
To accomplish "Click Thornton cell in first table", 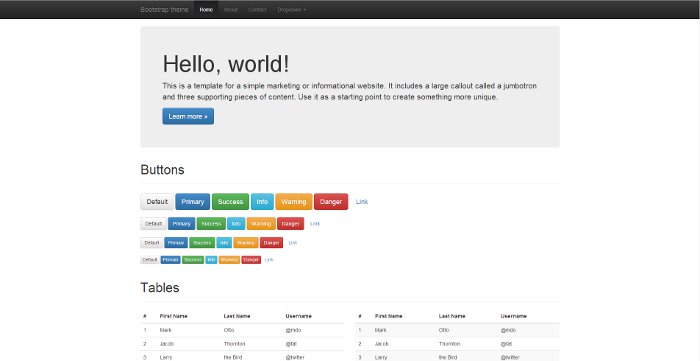I will pyautogui.click(x=234, y=344).
